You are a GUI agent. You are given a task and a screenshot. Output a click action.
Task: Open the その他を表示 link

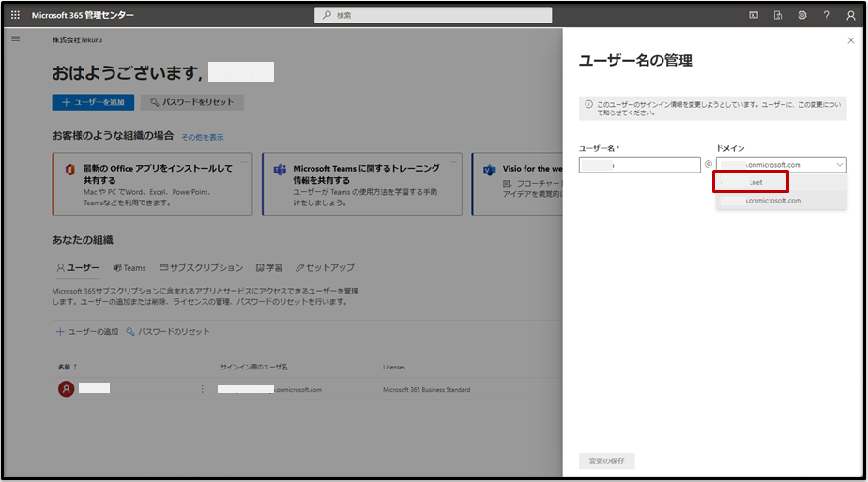point(203,137)
